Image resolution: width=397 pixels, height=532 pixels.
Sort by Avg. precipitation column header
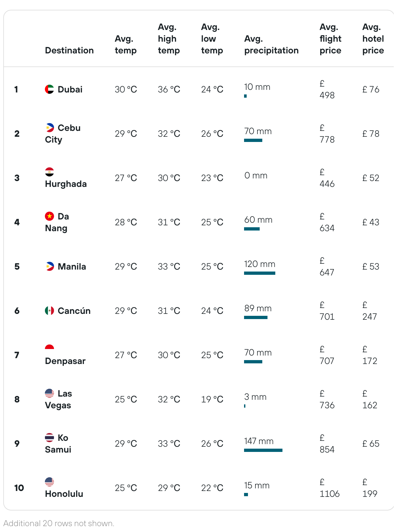click(x=271, y=45)
